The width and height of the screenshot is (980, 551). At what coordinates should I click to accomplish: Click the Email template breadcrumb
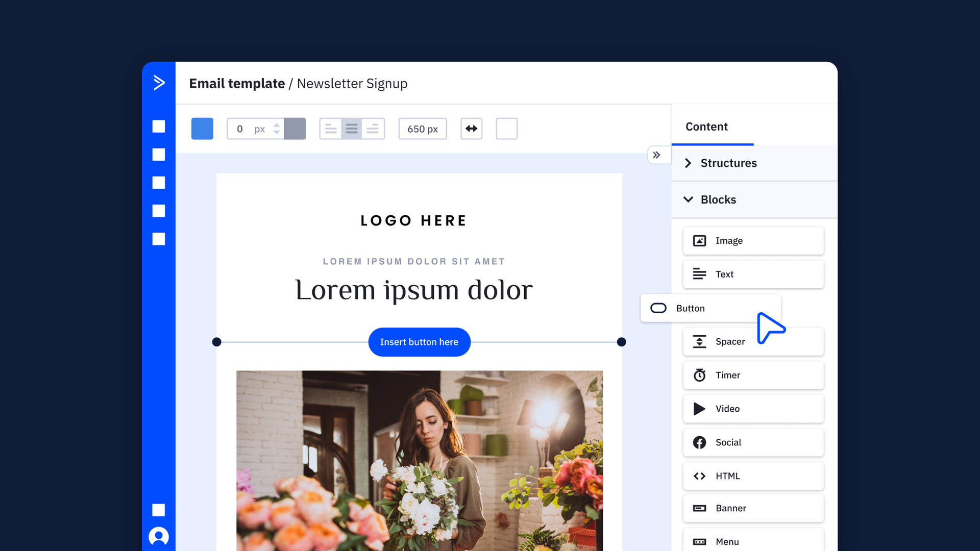[237, 84]
